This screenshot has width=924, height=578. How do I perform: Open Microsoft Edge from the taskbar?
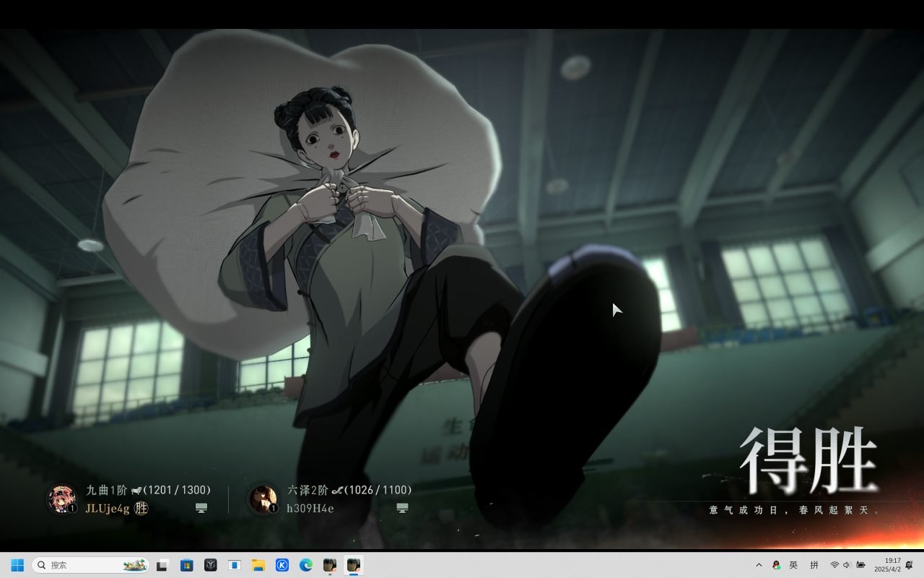click(x=306, y=565)
